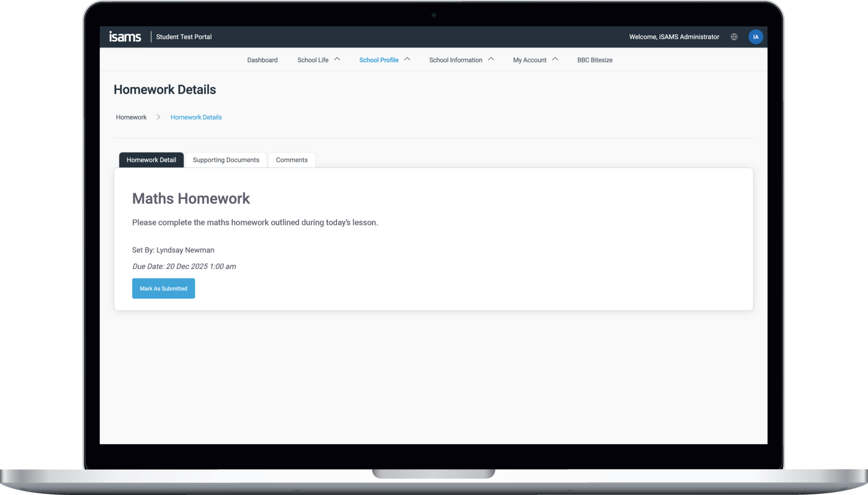Click the IA user avatar

coord(755,37)
